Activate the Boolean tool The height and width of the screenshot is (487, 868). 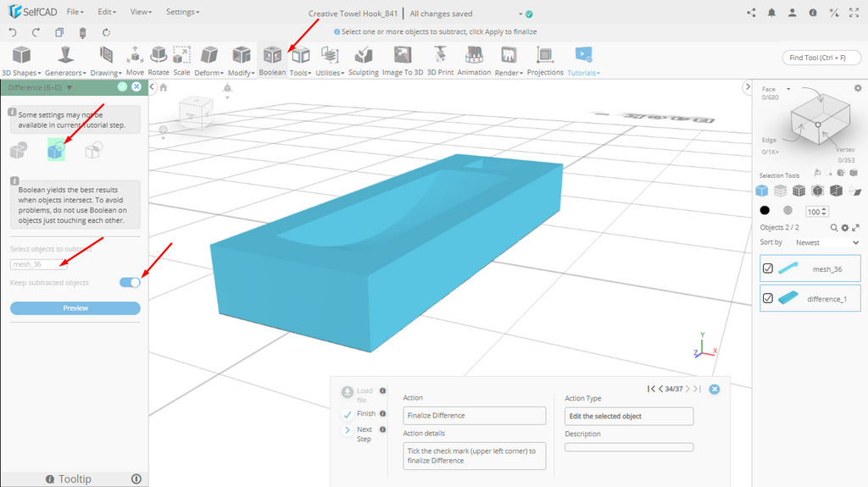point(272,61)
